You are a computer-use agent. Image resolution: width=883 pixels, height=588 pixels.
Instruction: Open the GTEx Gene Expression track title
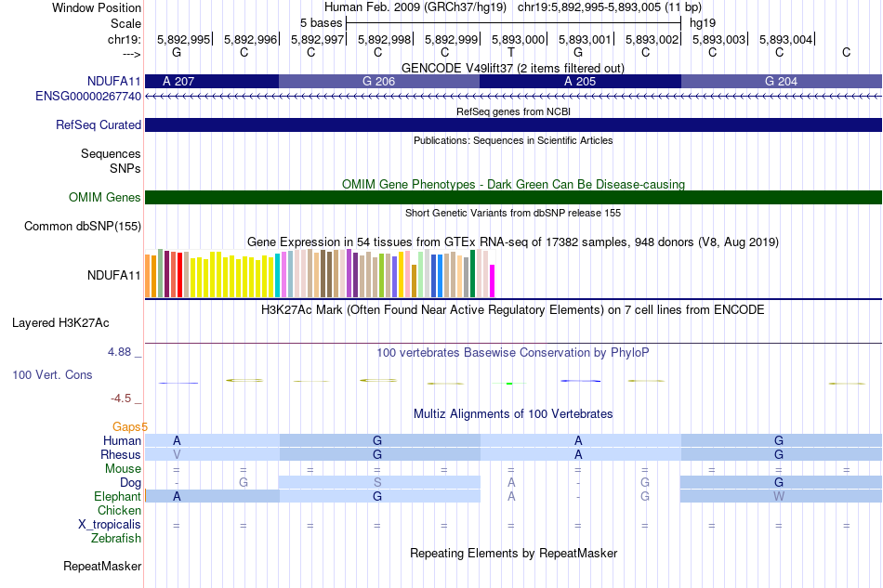pyautogui.click(x=513, y=242)
